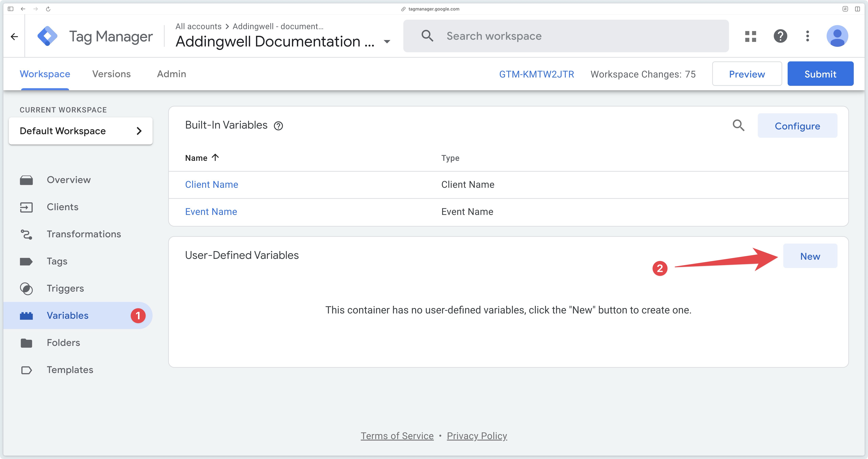Click the Type column header
The height and width of the screenshot is (459, 868).
[x=450, y=158]
